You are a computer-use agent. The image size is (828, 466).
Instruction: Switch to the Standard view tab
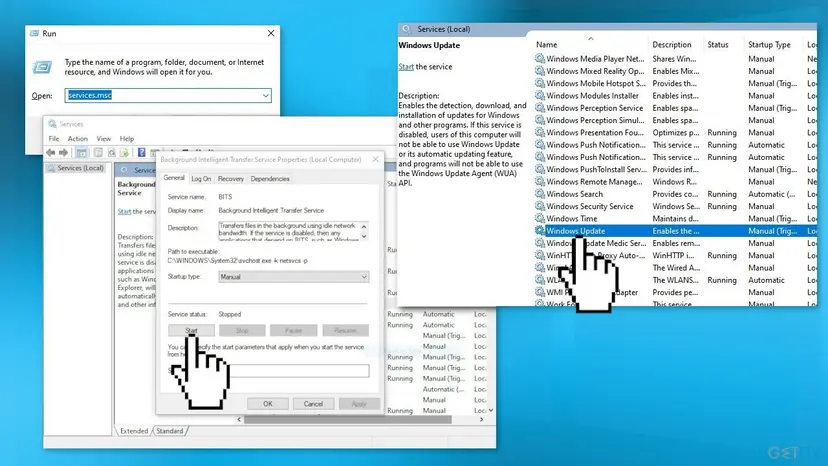pyautogui.click(x=170, y=431)
